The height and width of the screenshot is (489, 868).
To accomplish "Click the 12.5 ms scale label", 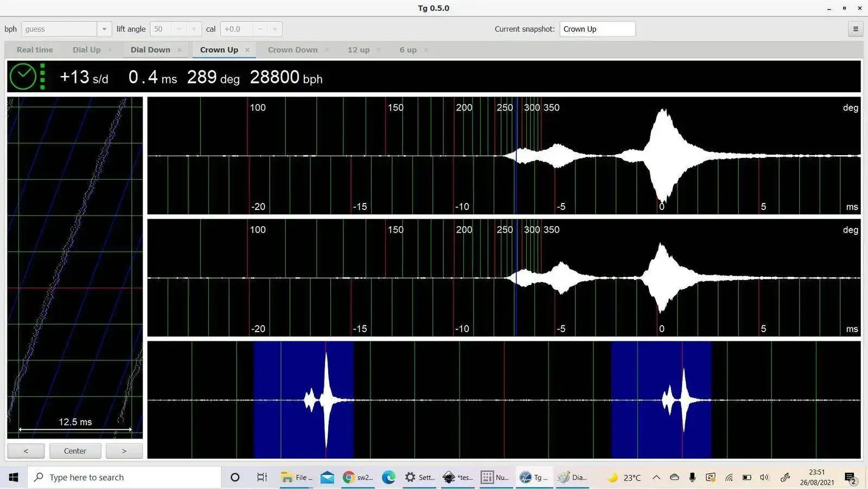I will [x=75, y=422].
